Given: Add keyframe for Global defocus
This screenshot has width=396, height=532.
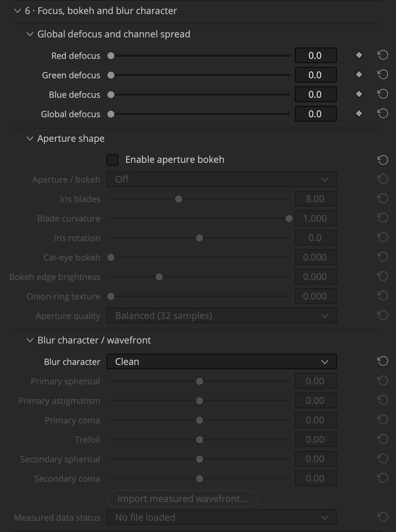Looking at the screenshot, I should 359,113.
